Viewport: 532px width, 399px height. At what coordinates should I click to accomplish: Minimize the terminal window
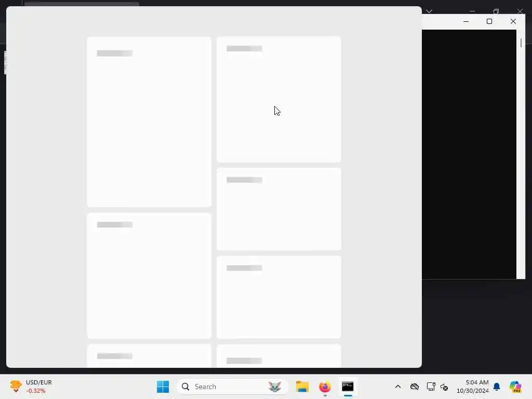click(466, 21)
